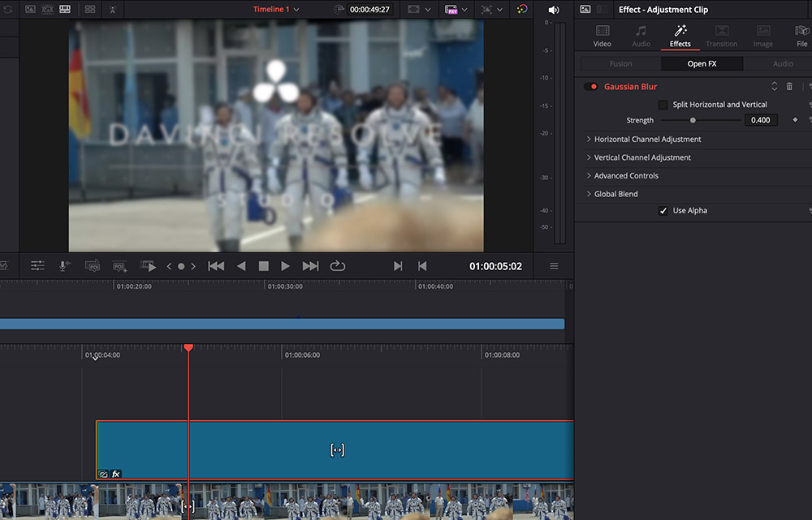Screen dimensions: 812x520
Task: Open the timeline view options sliders icon
Action: click(37, 266)
